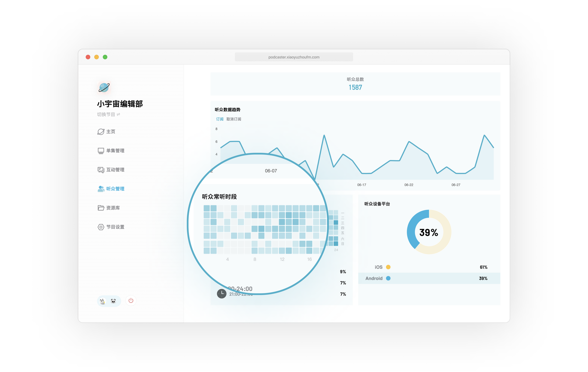Click the 听众常听时段 heading

pos(219,197)
